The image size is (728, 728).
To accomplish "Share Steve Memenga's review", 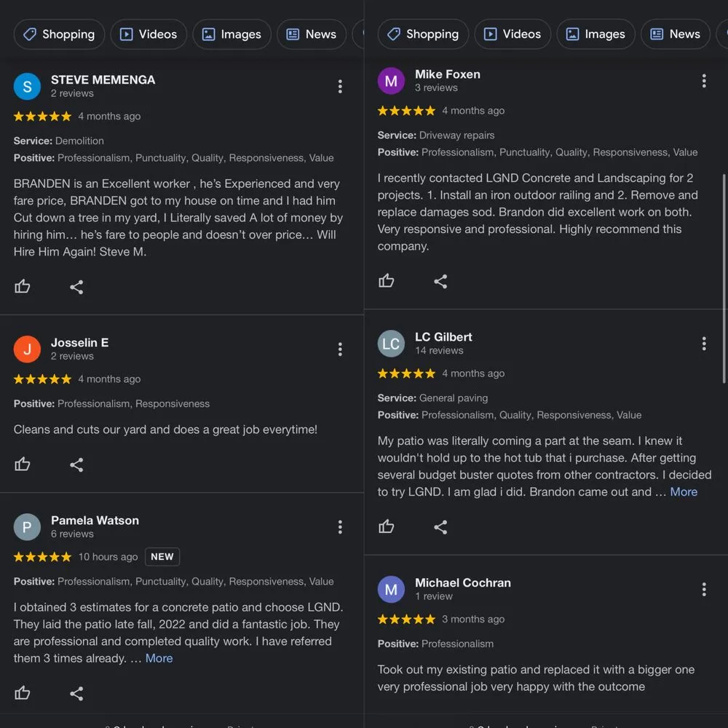I will (76, 287).
